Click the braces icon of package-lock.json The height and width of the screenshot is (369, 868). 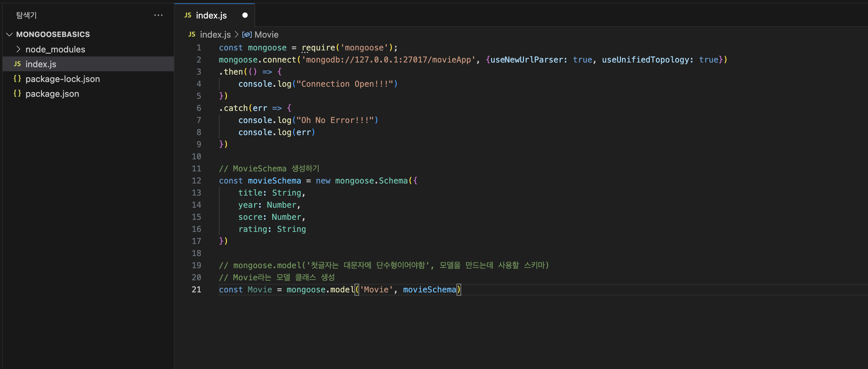click(17, 79)
